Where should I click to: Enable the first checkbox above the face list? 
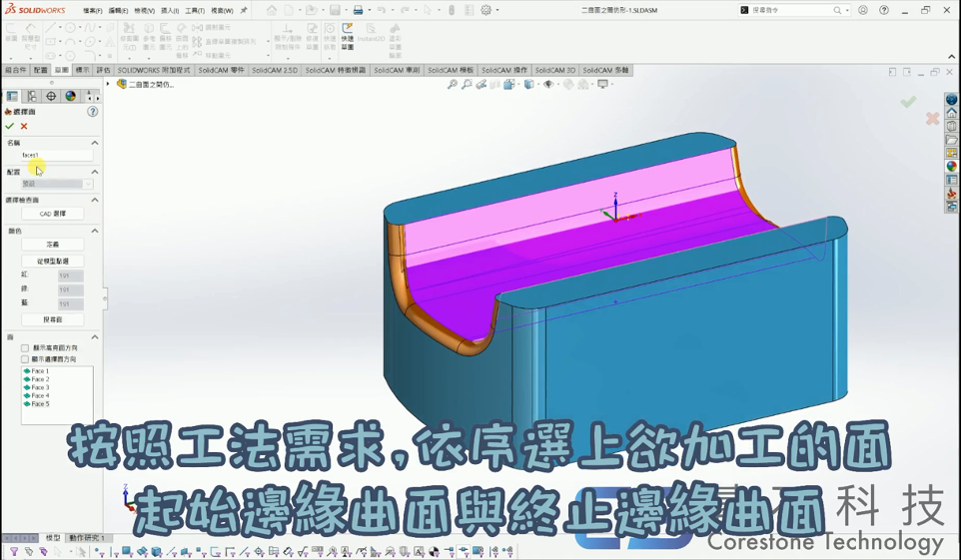25,348
